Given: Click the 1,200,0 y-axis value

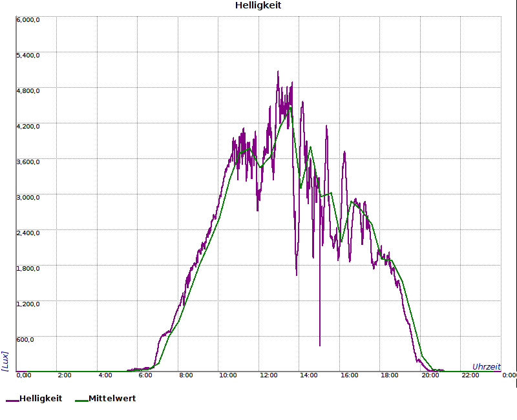Looking at the screenshot, I should [28, 304].
